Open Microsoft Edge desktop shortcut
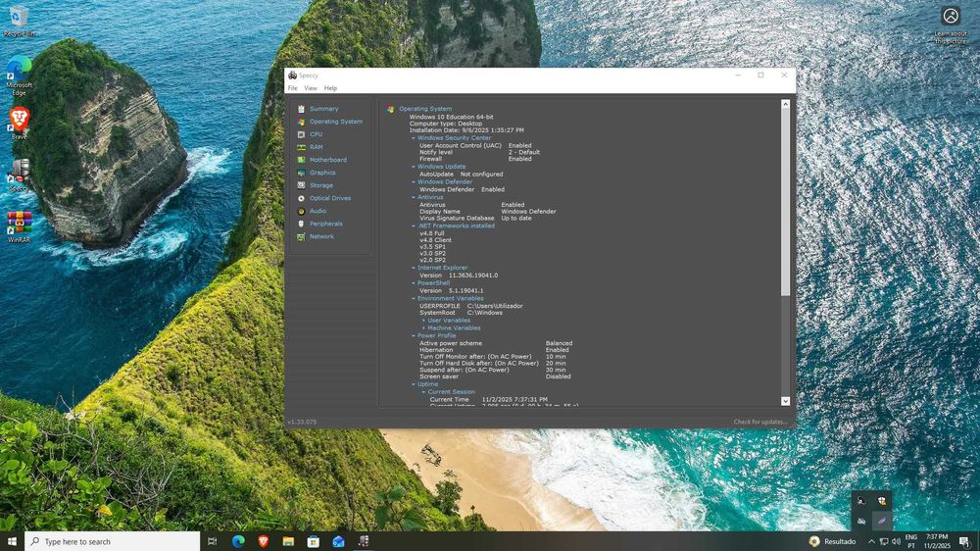The width and height of the screenshot is (980, 551). [19, 75]
